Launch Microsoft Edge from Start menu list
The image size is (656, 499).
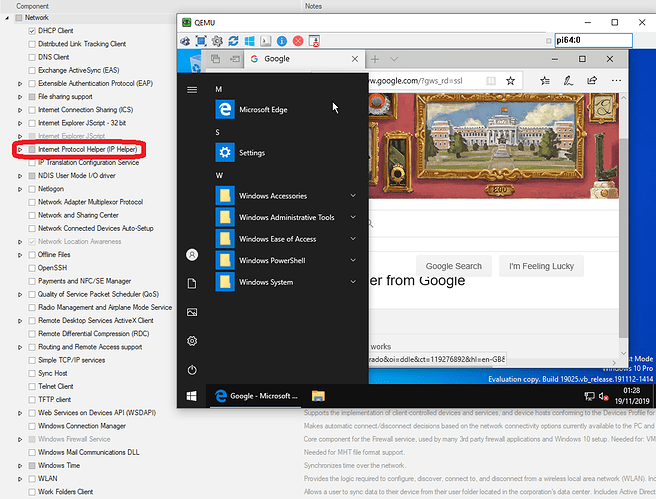(263, 110)
